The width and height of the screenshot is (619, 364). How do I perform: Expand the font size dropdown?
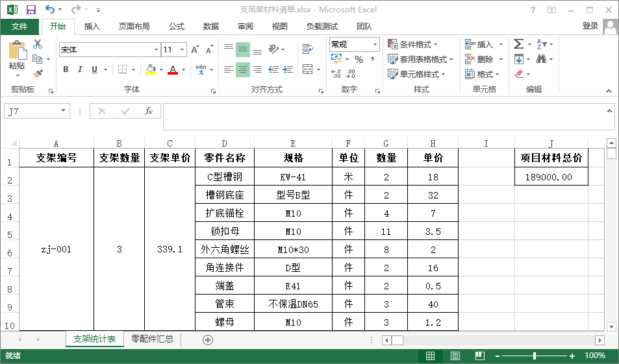(183, 50)
